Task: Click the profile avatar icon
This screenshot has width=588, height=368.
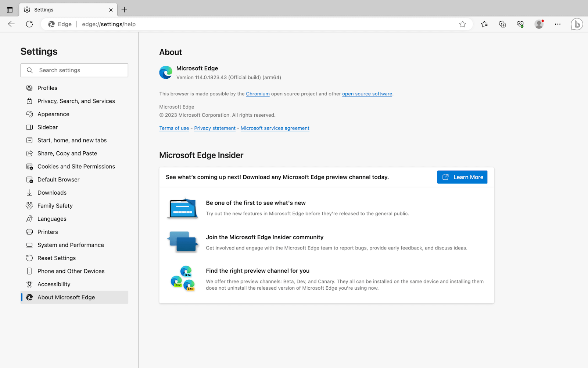Action: click(539, 24)
